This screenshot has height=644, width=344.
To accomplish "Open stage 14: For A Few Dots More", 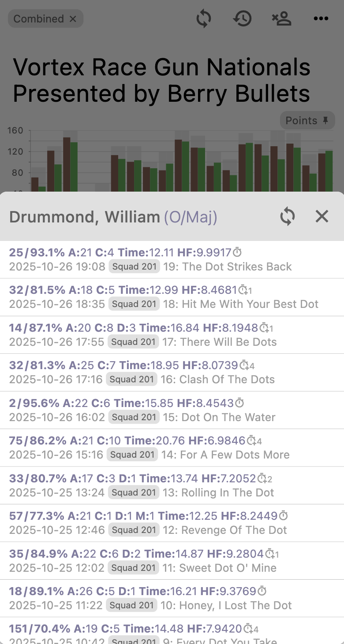I will coord(225,455).
